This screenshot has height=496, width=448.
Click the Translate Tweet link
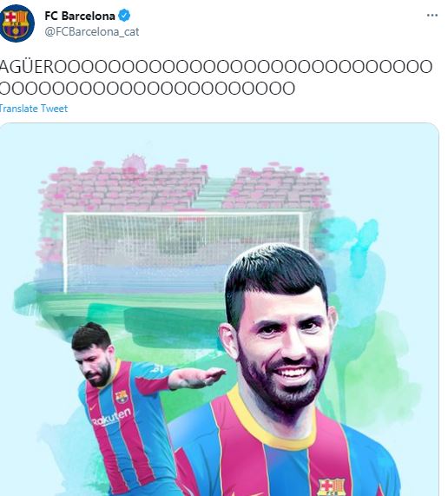pyautogui.click(x=34, y=109)
